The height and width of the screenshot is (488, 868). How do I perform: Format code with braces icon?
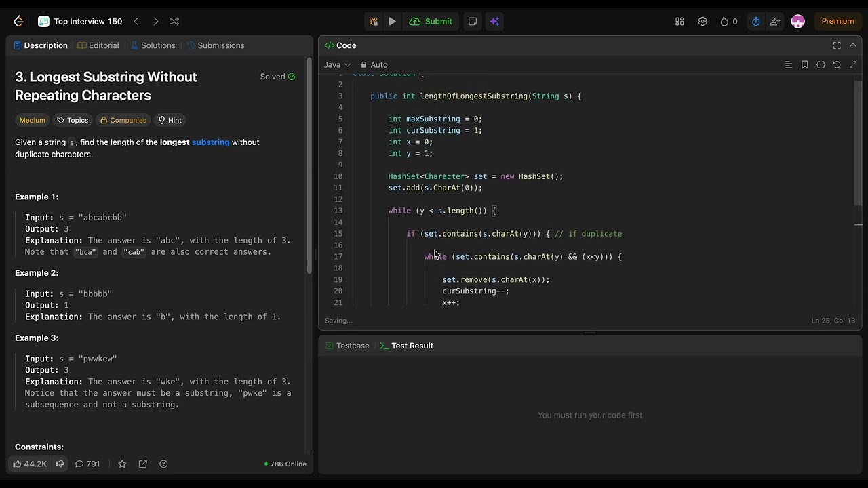tap(821, 65)
